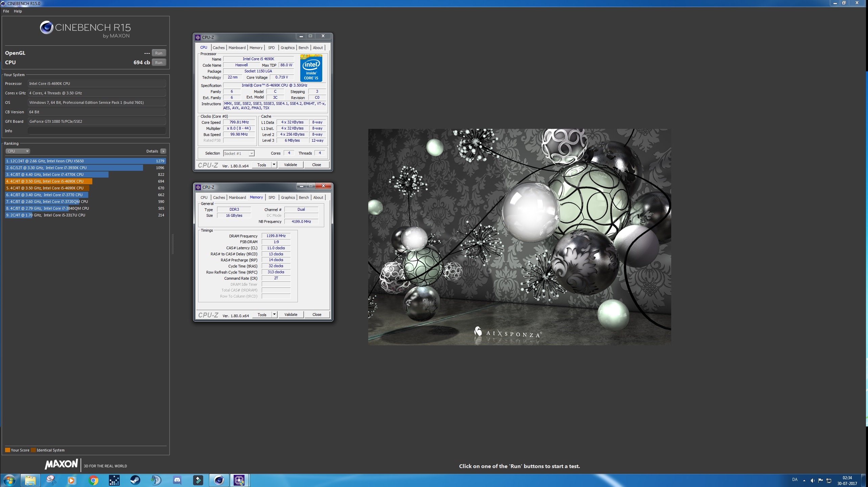This screenshot has width=868, height=487.
Task: Open Discord from the taskbar
Action: pos(177,480)
